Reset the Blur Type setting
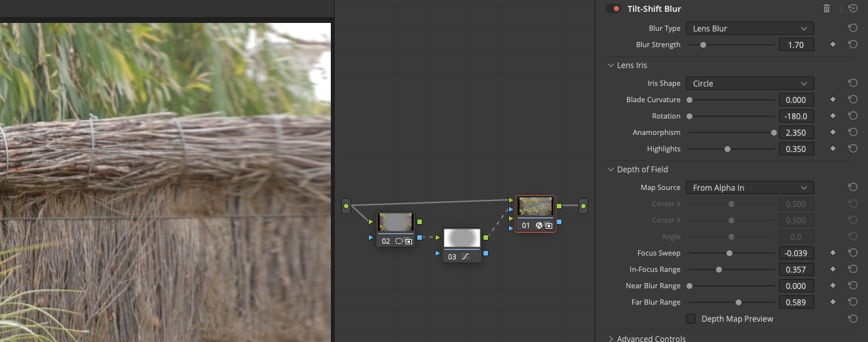Image resolution: width=868 pixels, height=342 pixels. tap(852, 28)
